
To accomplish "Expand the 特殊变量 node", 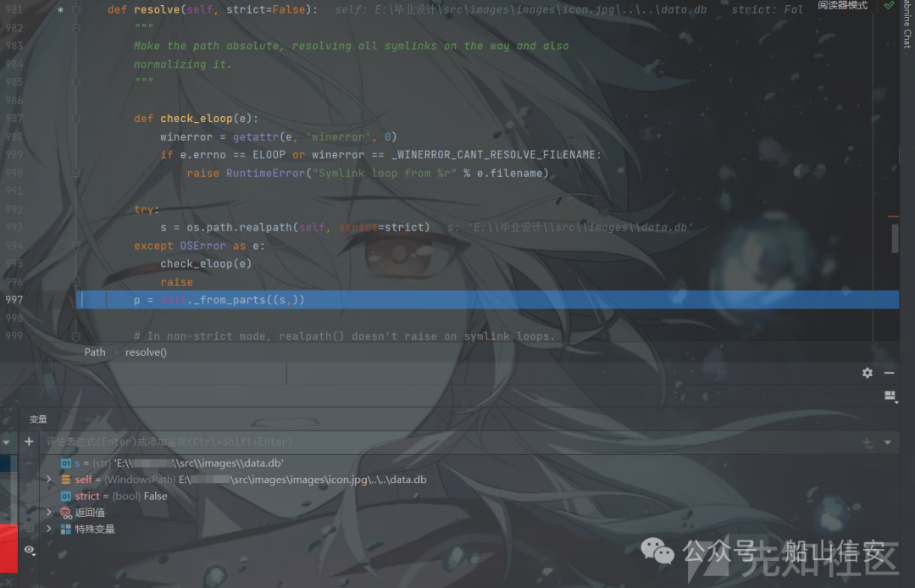I will click(49, 529).
